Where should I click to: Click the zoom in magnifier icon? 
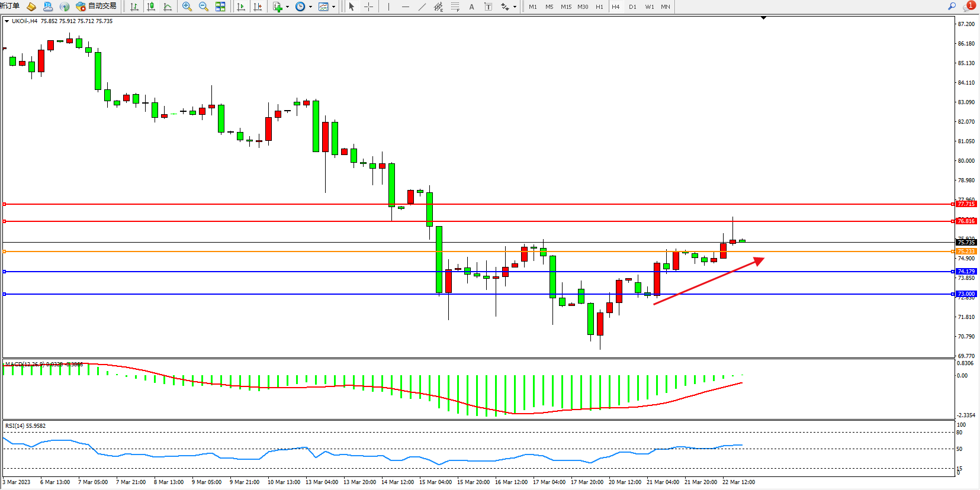click(x=187, y=7)
